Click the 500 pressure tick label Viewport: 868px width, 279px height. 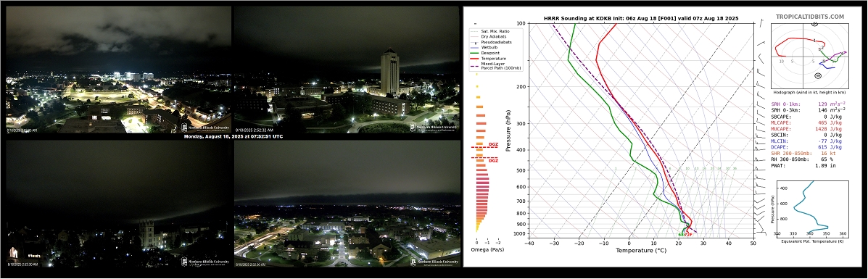click(521, 170)
